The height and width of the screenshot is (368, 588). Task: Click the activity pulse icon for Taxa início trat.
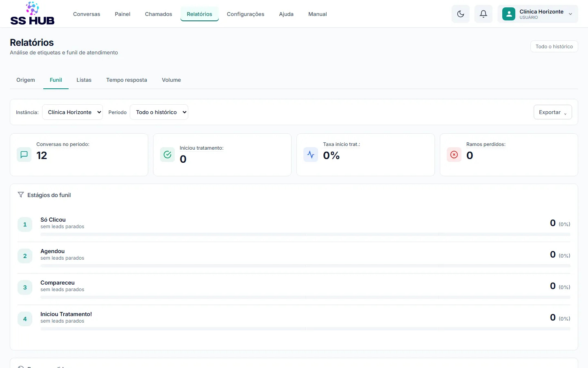point(311,155)
